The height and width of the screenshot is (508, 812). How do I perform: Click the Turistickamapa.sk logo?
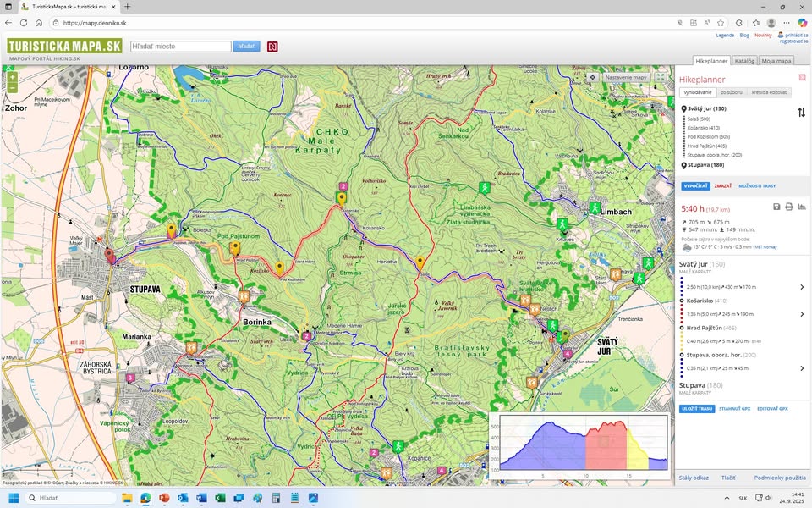click(x=65, y=46)
